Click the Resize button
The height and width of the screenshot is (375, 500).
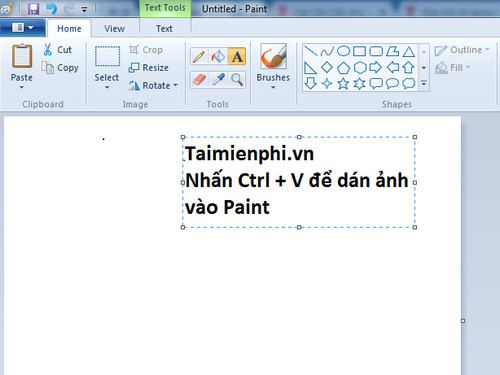(x=149, y=68)
